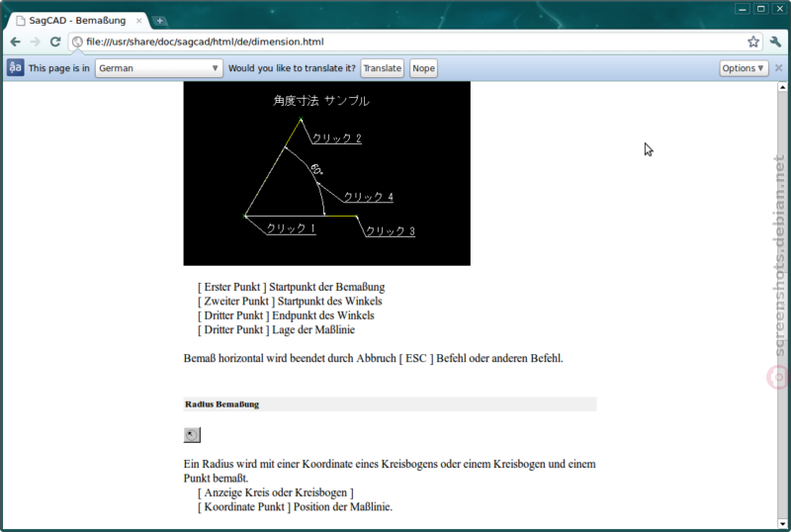The height and width of the screenshot is (532, 791).
Task: Click the paragraph starting 'Ein Radius wird mit'
Action: 390,471
